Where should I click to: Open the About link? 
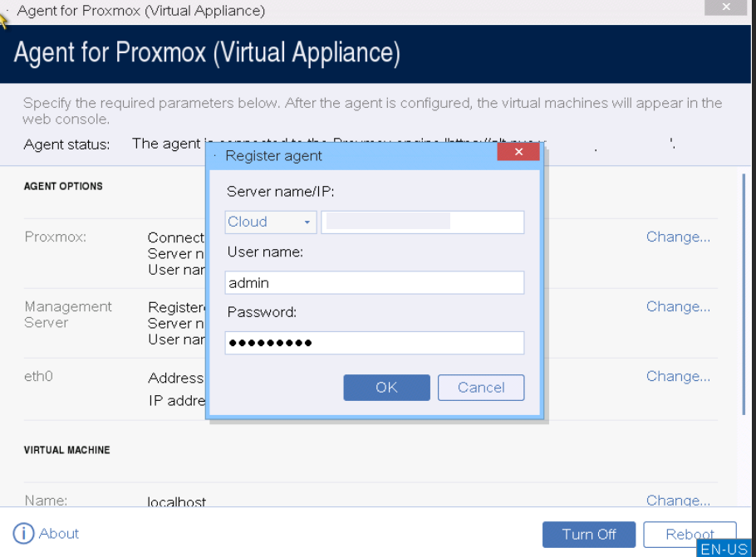(59, 534)
